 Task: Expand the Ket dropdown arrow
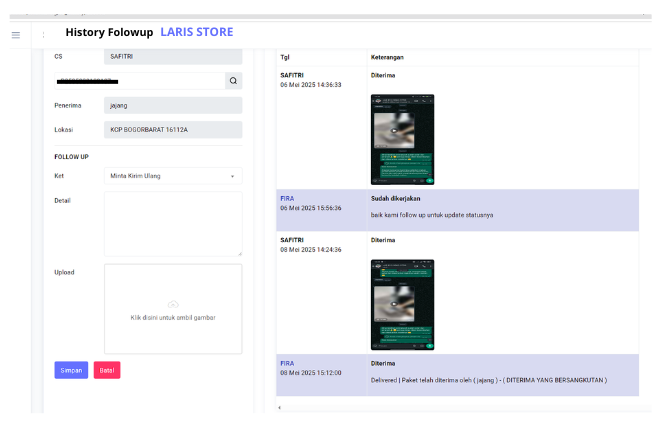click(x=232, y=176)
